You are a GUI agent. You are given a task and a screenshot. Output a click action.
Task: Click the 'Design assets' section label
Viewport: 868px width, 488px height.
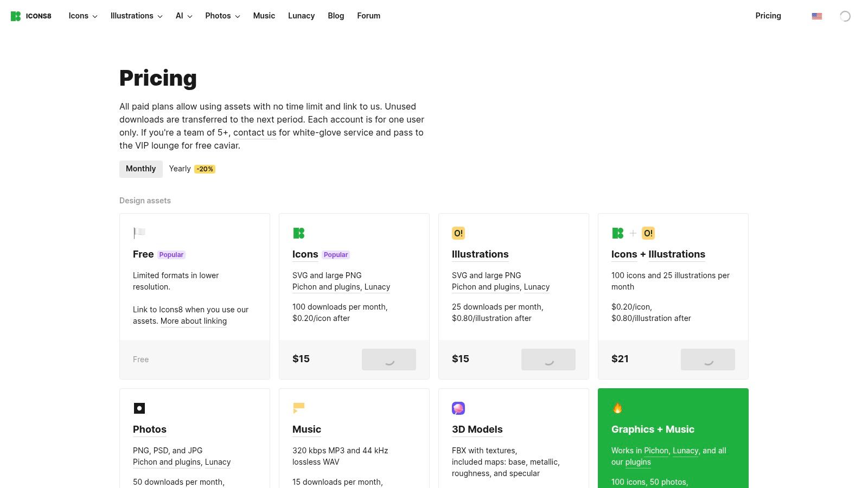[145, 201]
